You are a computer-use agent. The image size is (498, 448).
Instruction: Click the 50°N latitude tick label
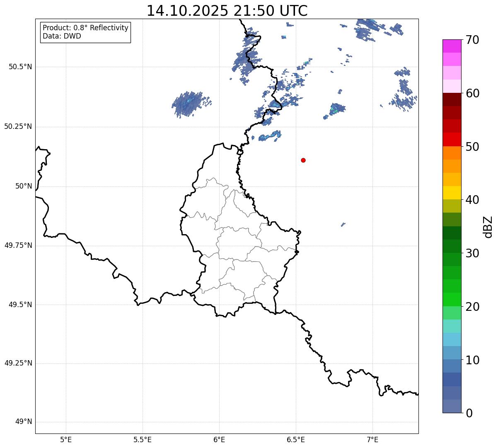(24, 186)
